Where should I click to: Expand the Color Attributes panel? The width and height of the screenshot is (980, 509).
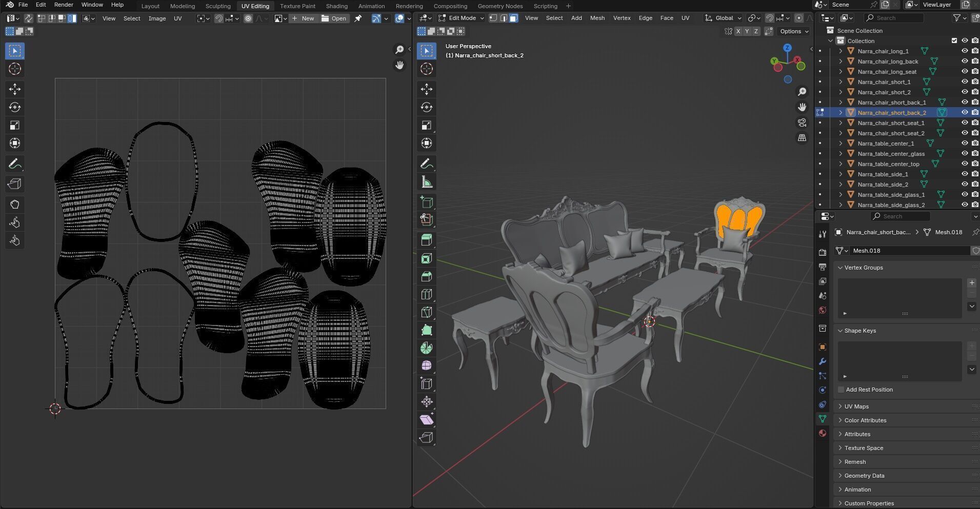point(841,420)
